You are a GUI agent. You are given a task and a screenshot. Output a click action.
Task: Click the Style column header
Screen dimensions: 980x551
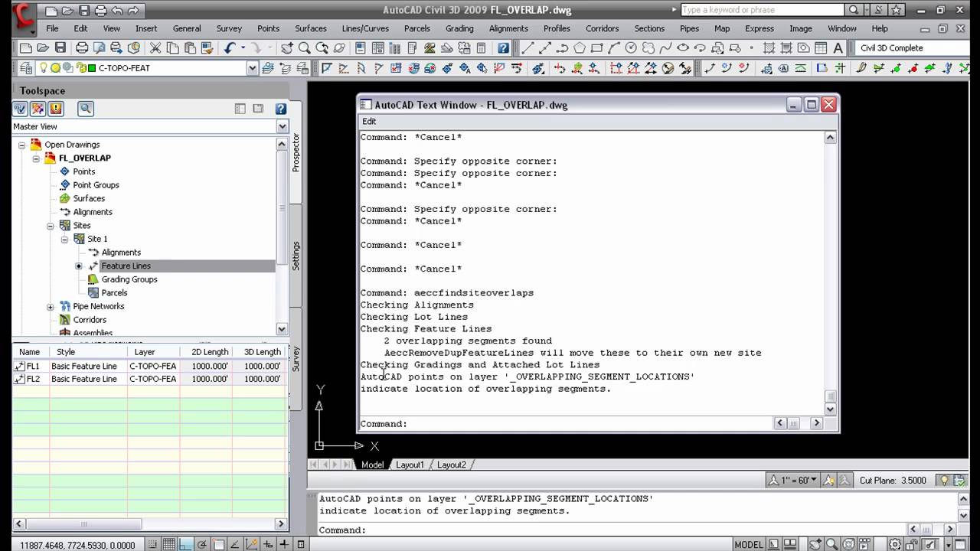(x=88, y=352)
